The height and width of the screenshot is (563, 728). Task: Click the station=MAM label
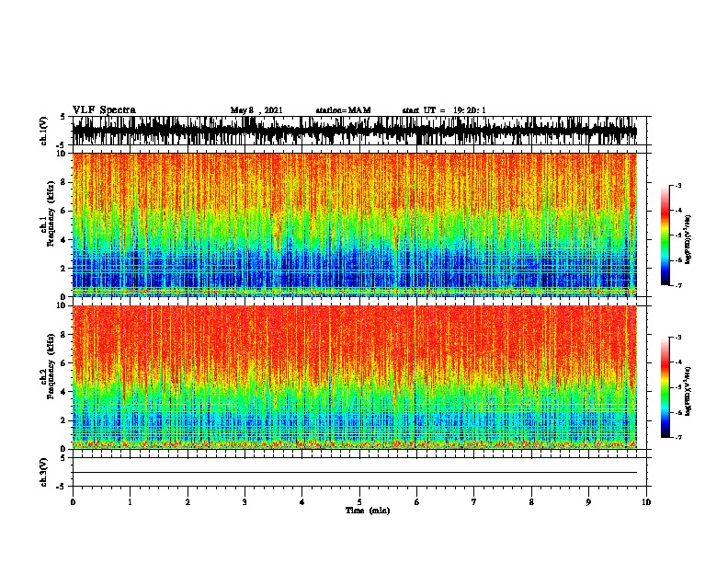click(x=344, y=110)
